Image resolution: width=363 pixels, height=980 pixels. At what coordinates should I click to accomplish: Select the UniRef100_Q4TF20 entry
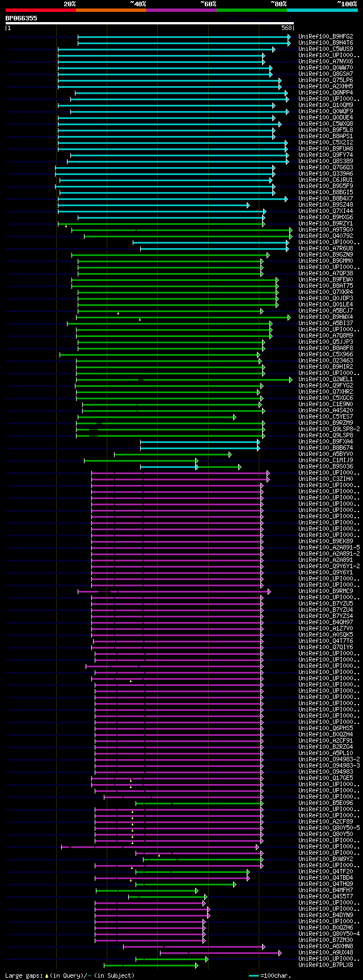click(x=326, y=871)
